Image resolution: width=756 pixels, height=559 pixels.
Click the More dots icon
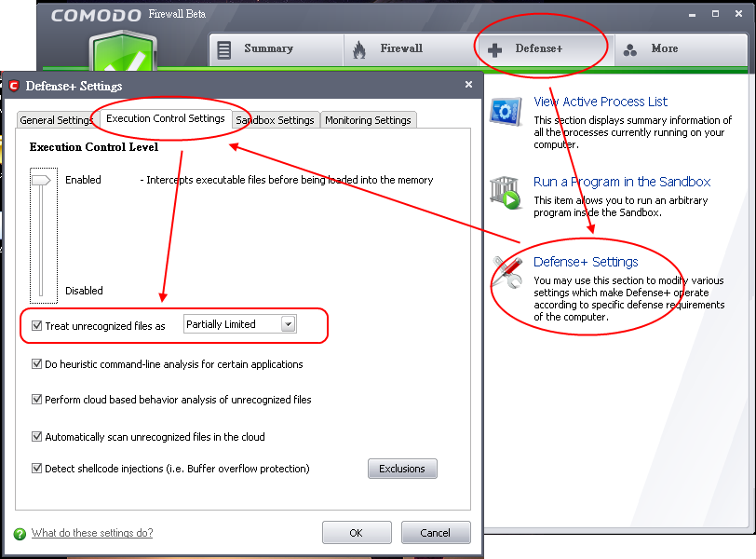[630, 49]
